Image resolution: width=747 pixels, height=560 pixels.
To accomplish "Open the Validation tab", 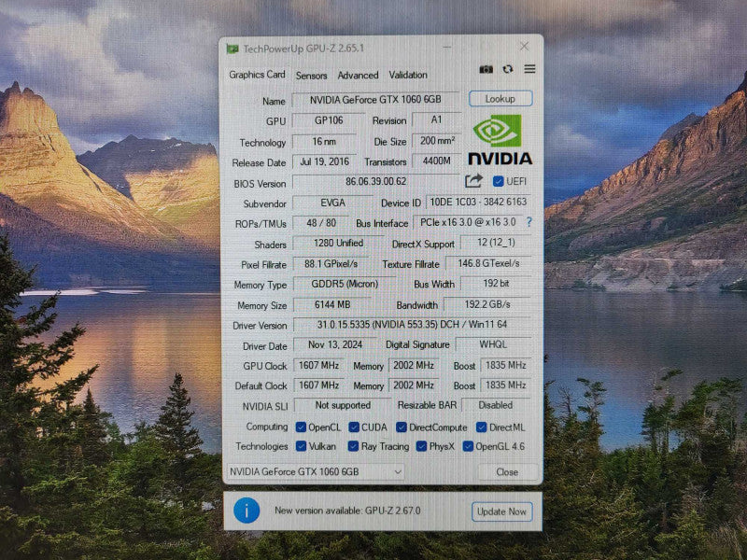I will tap(408, 76).
